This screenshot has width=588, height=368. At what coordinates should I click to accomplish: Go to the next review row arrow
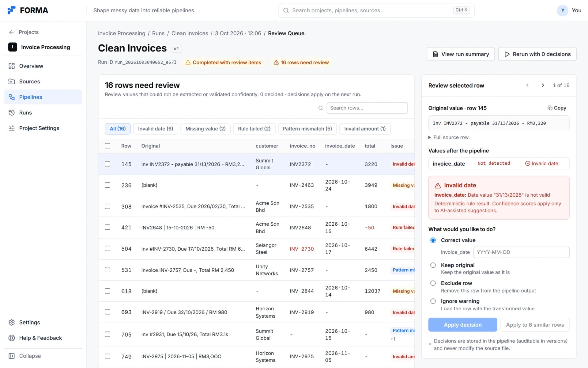point(543,85)
